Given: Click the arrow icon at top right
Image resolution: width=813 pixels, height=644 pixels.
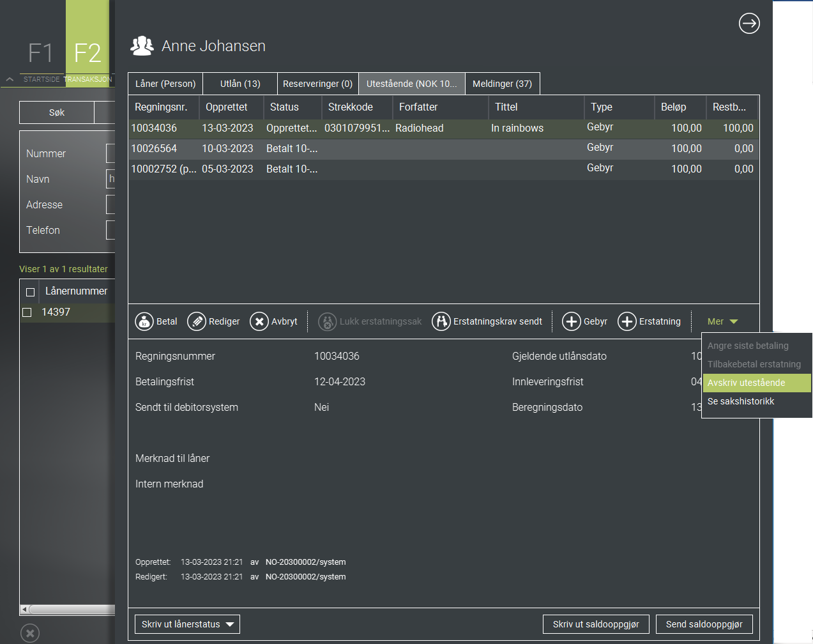Looking at the screenshot, I should point(749,24).
